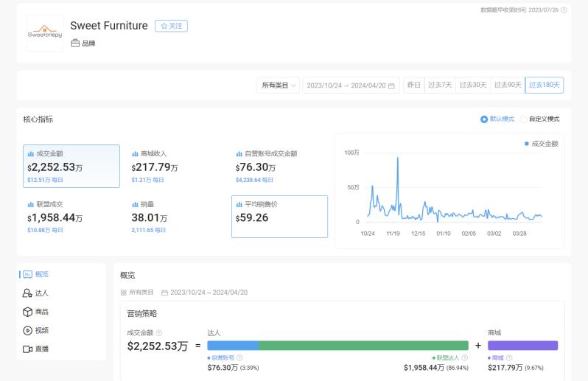Select the 默认模式 radio button

(x=484, y=119)
